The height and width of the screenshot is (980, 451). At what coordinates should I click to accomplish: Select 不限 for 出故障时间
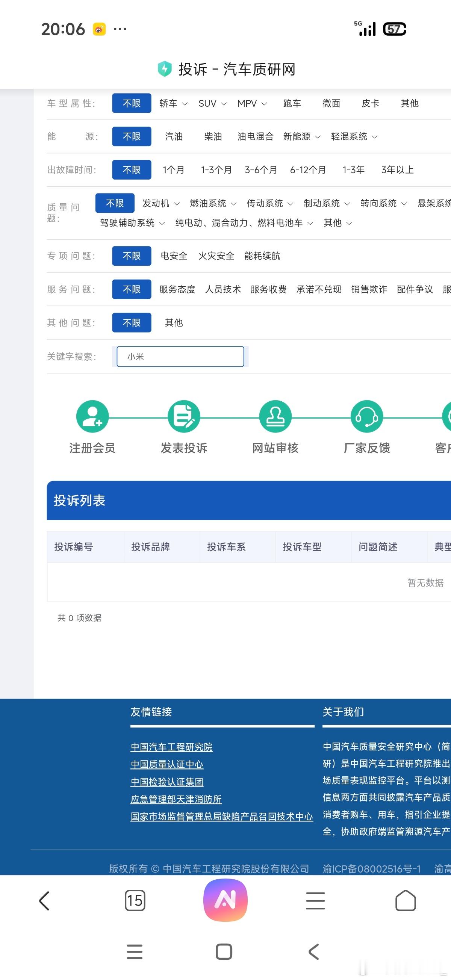coord(132,170)
